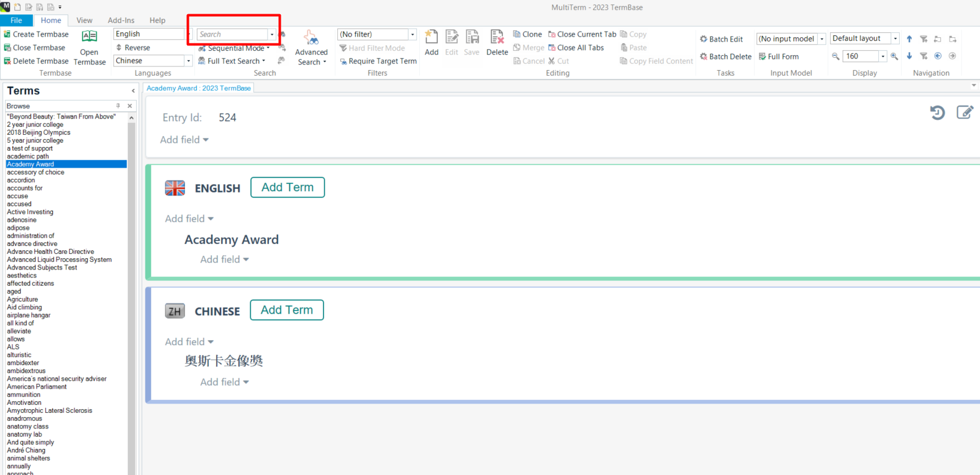Click the zoom in magnifier icon

coord(894,57)
